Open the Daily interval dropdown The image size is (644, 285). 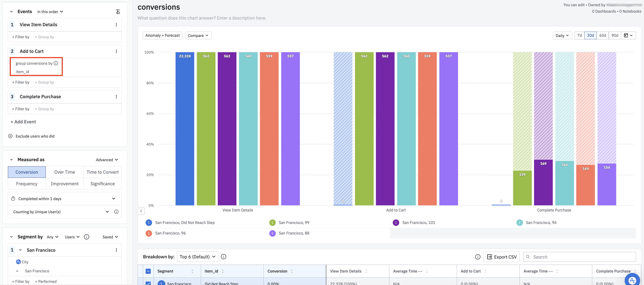tap(562, 35)
